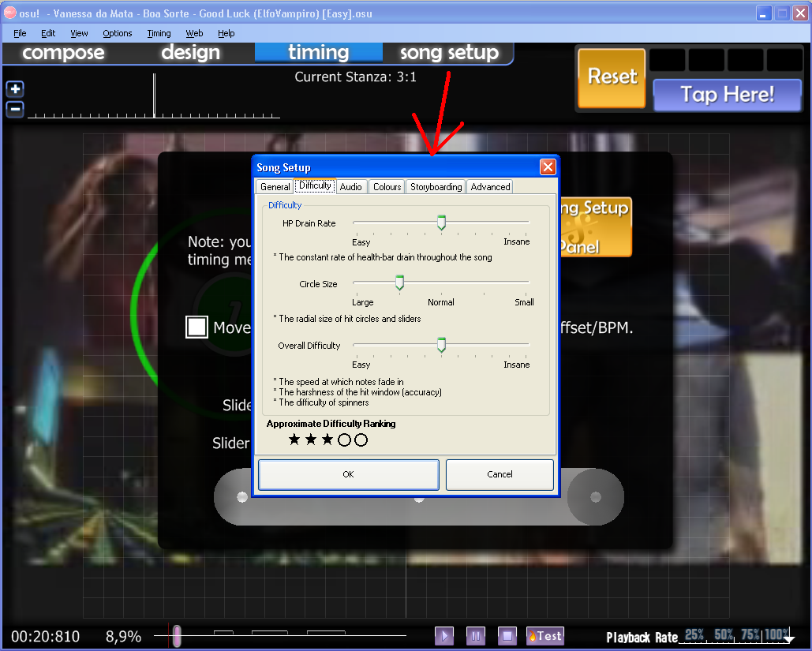Viewport: 812px width, 651px height.
Task: Click the osu! logo in title bar
Action: [9, 13]
